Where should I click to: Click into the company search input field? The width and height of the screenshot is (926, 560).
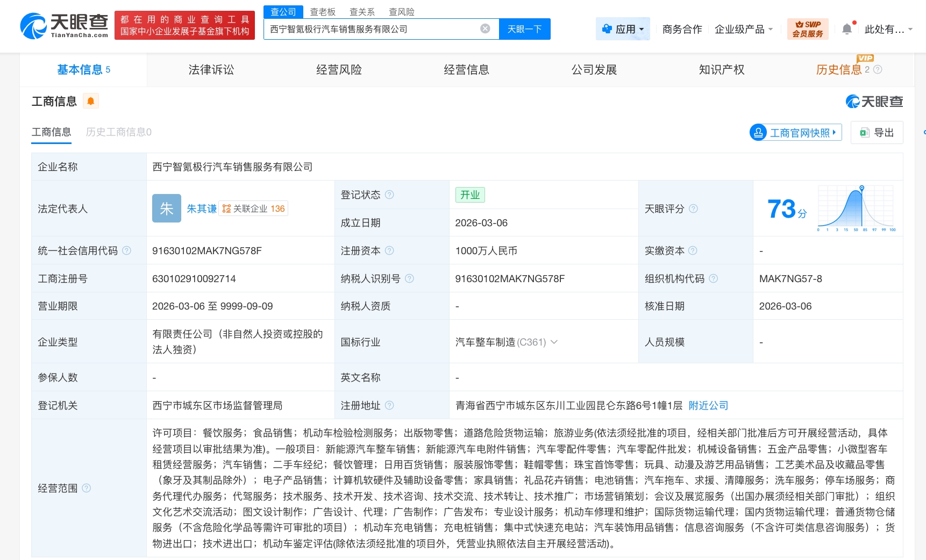(x=371, y=29)
